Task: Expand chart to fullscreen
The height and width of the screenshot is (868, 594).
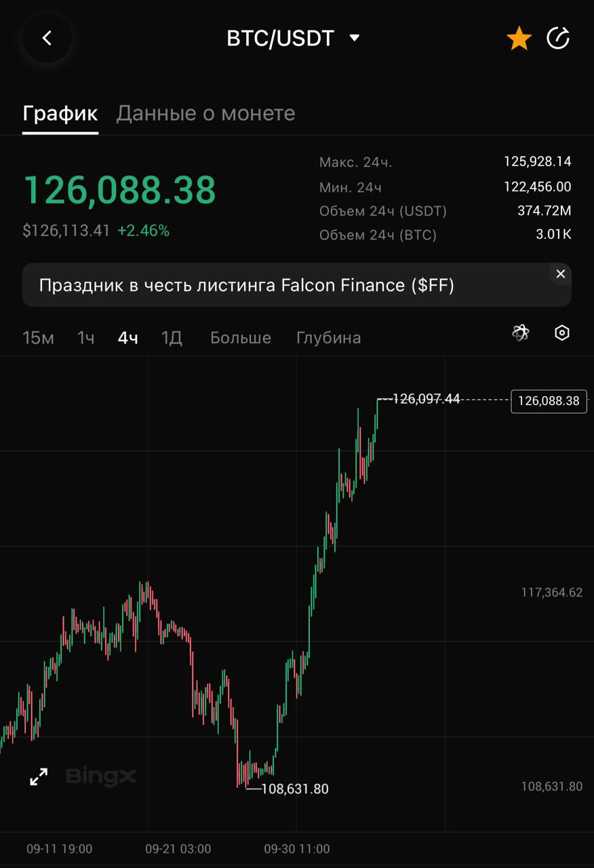Action: pos(39,777)
